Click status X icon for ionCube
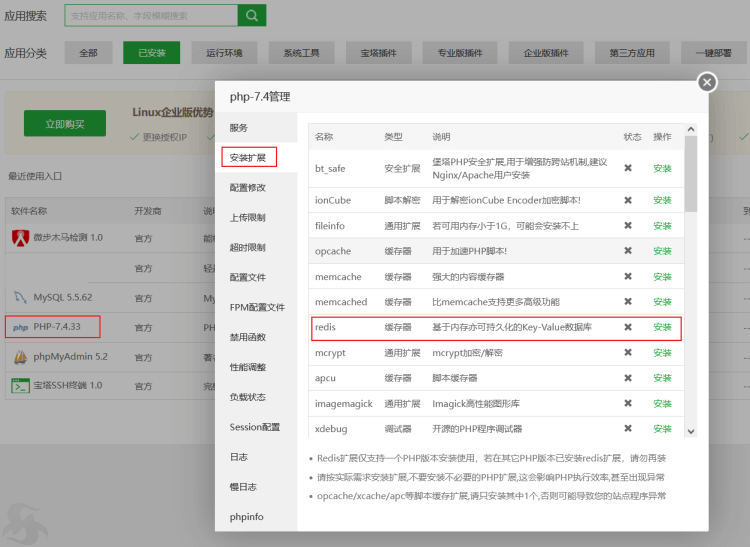750x547 pixels. [628, 200]
